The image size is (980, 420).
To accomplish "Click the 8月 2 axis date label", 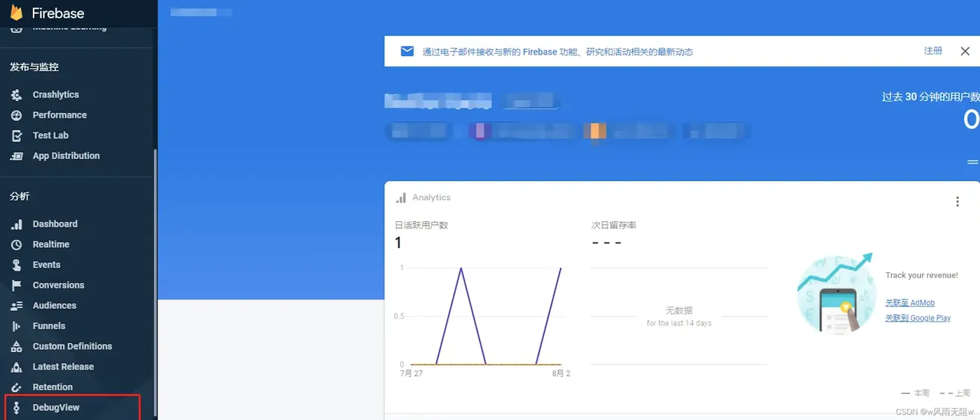I will (561, 373).
